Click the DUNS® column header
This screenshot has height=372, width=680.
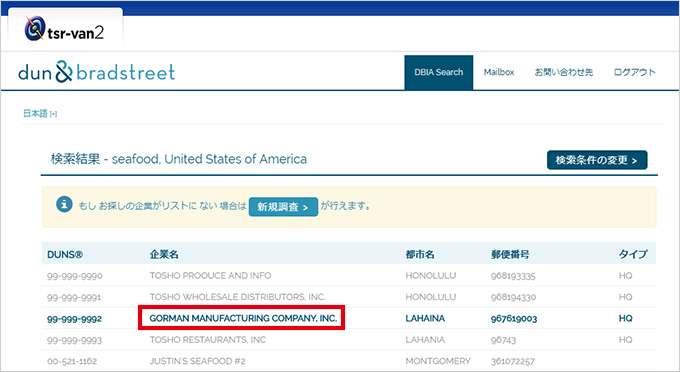click(x=65, y=255)
